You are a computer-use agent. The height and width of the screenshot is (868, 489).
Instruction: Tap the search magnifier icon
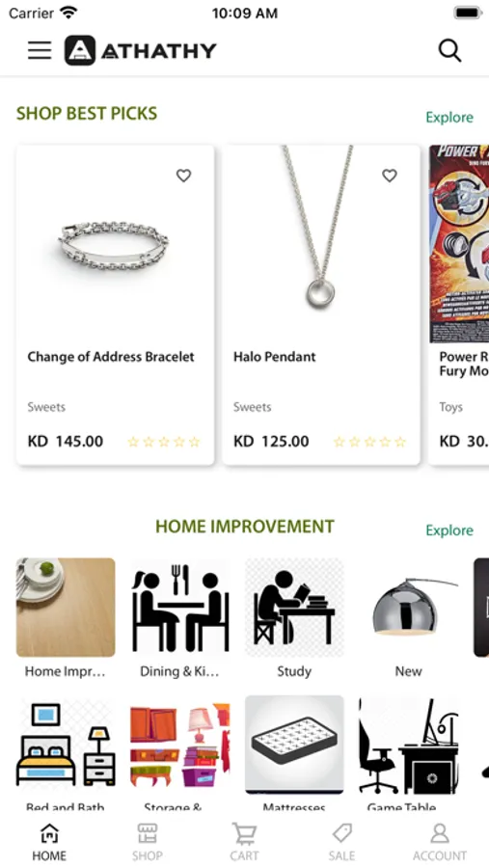[x=449, y=50]
